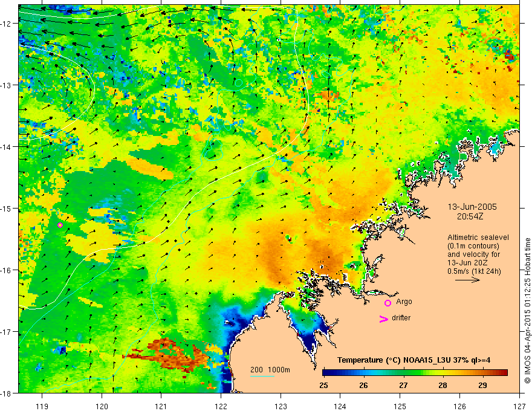This screenshot has width=532, height=411.
Task: Click the -18 latitude axis label
Action: coord(7,393)
